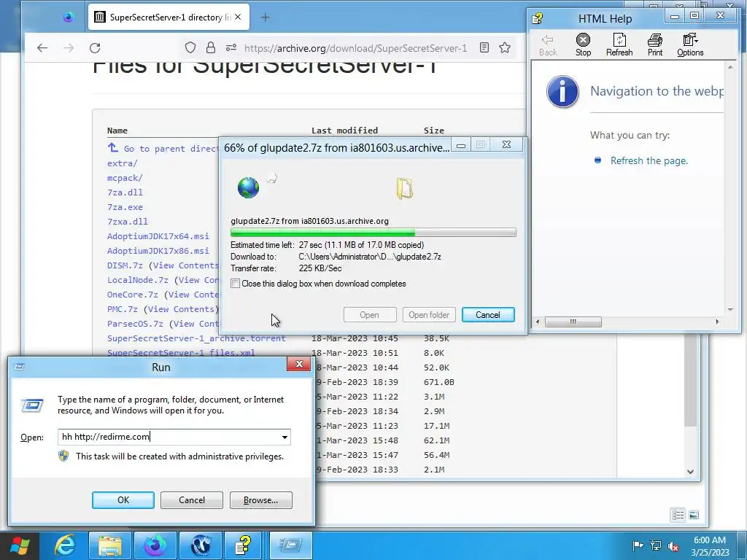Close the SuperSecretServer-1 tab

click(238, 17)
